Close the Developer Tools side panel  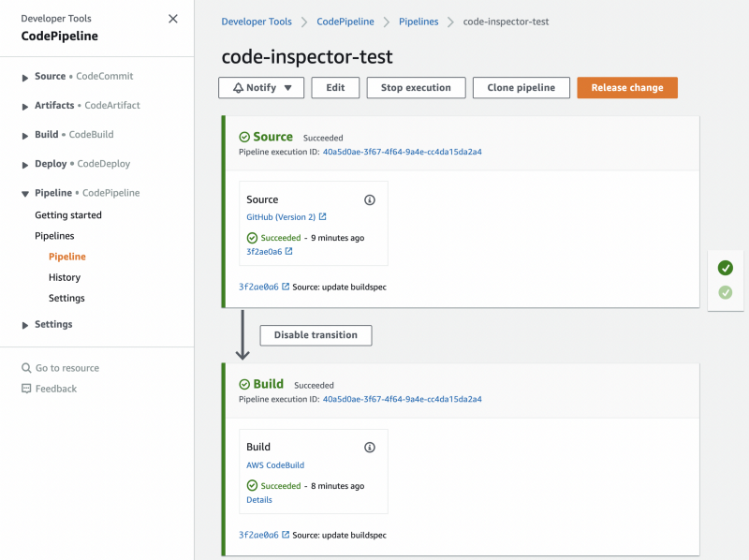(173, 19)
